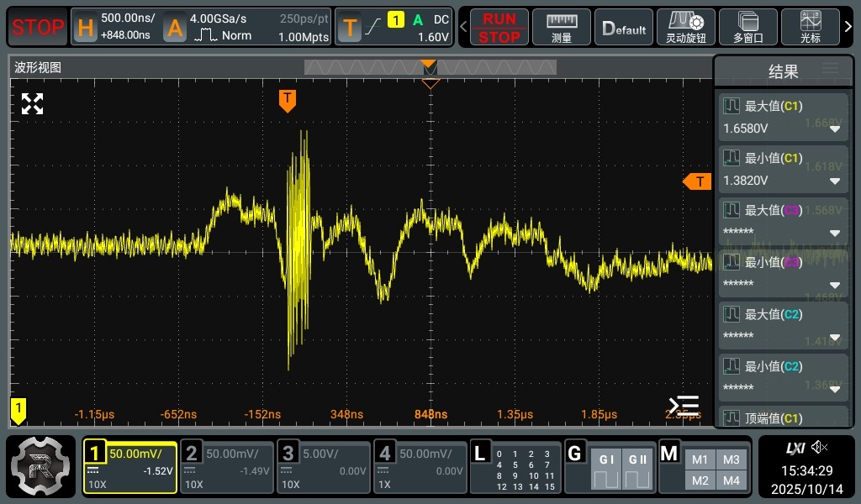Toggle channel 1 on or off
The height and width of the screenshot is (504, 861).
[130, 467]
